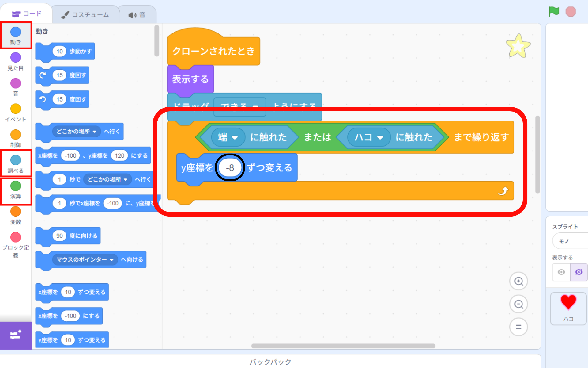The image size is (588, 368).
Task: Reset workspace zoom with equals icon
Action: tap(518, 327)
